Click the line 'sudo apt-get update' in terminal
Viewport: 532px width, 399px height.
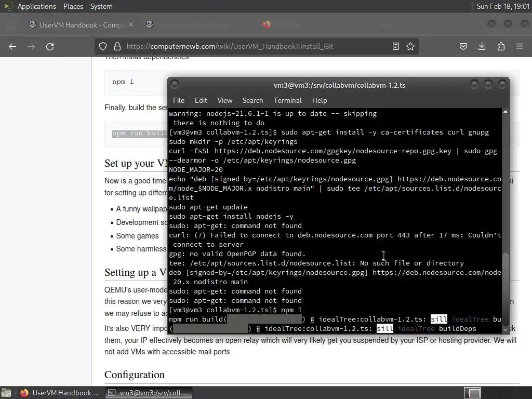click(208, 207)
